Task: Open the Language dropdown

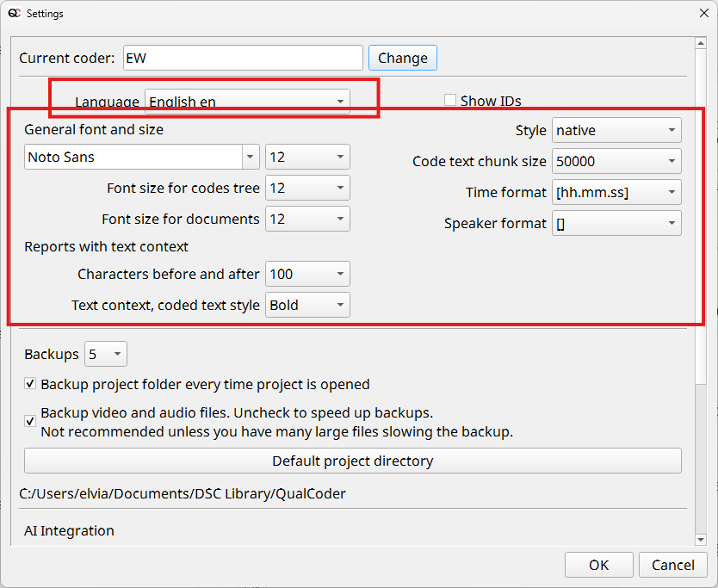Action: (x=247, y=102)
